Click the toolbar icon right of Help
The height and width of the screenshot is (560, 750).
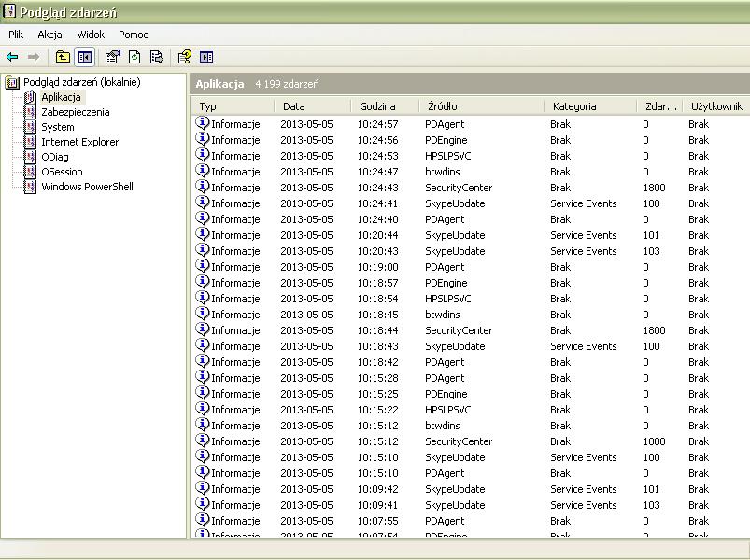(x=206, y=57)
